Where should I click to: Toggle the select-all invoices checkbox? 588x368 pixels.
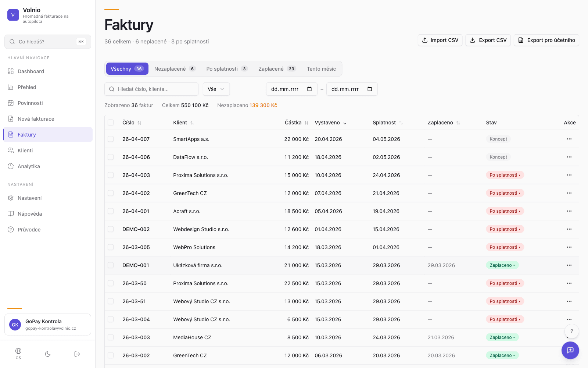pos(111,123)
